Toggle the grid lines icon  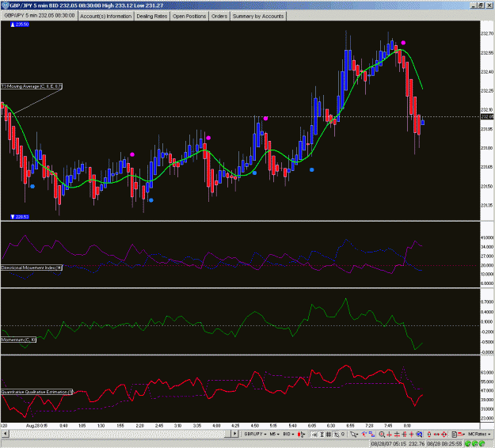click(329, 435)
